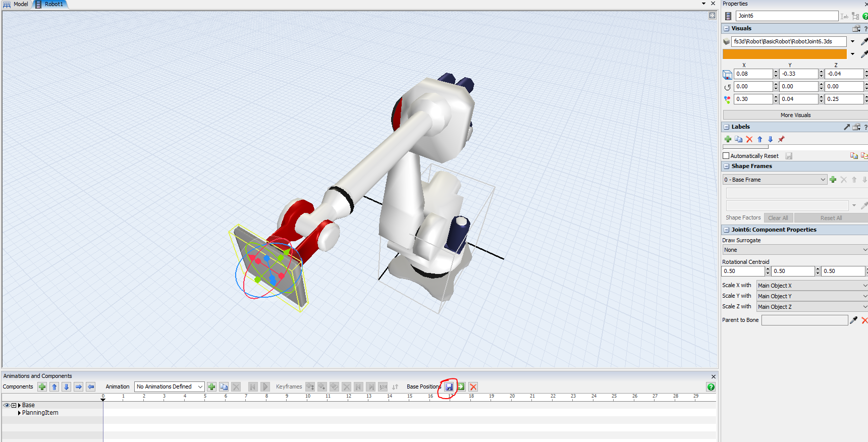Click the orange color swatch bar
The image size is (868, 442).
coord(784,54)
